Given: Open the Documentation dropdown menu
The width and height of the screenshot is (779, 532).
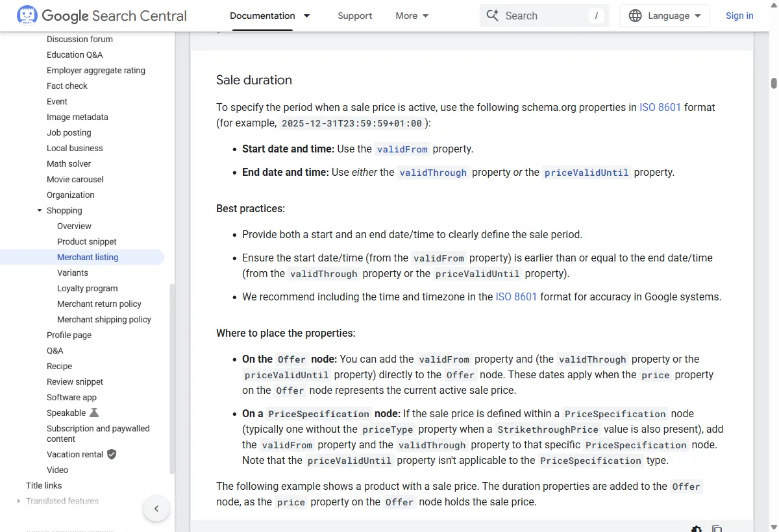Looking at the screenshot, I should pyautogui.click(x=270, y=16).
